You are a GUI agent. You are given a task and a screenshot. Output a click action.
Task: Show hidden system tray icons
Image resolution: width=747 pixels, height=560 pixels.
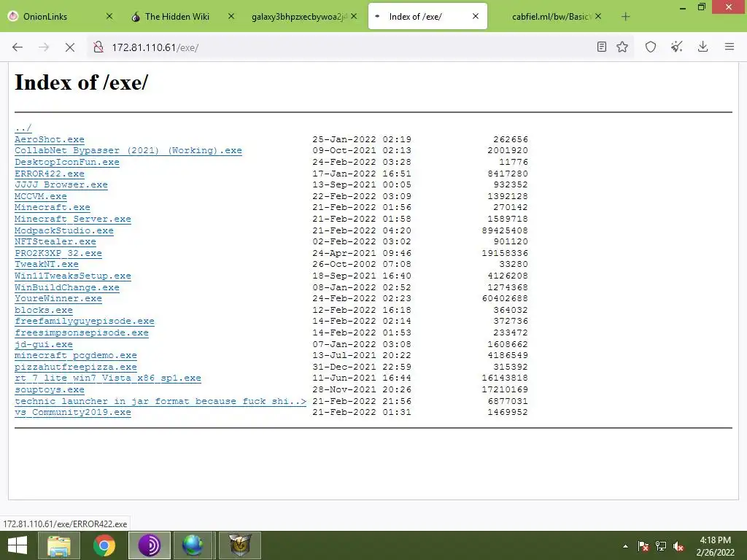625,546
